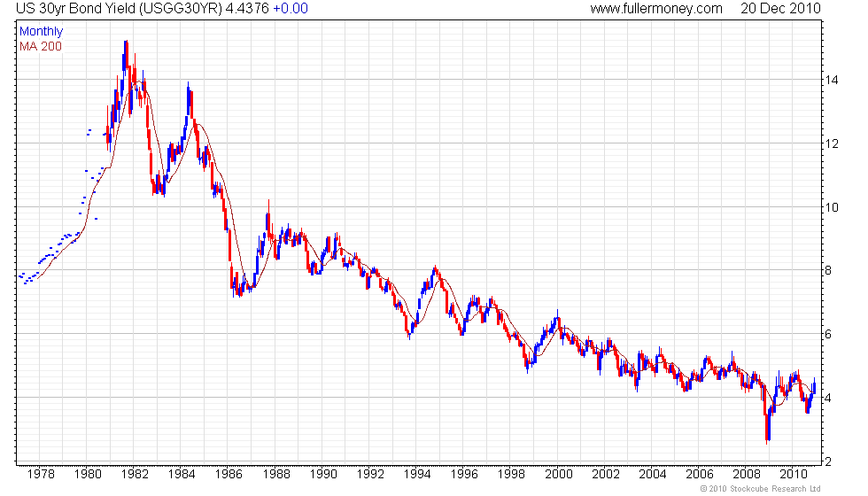This screenshot has height=496, width=868.
Task: Click the 1996 x-axis label
Action: 464,474
